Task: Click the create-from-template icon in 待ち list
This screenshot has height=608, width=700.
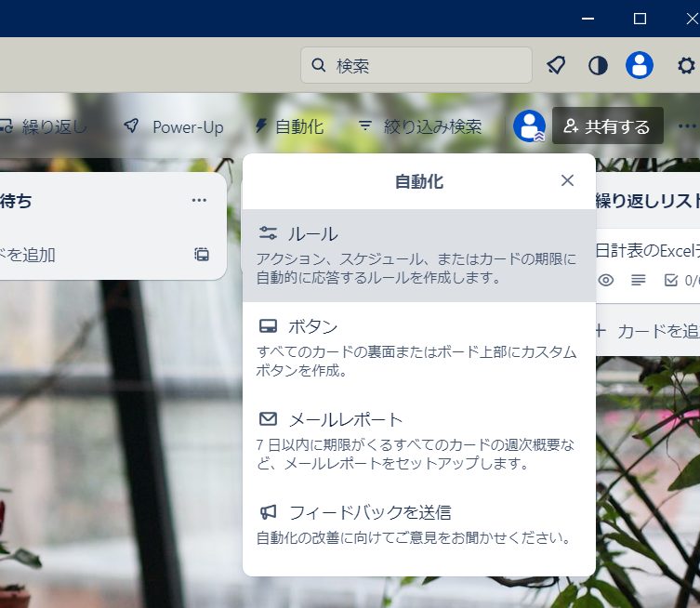Action: pyautogui.click(x=202, y=254)
